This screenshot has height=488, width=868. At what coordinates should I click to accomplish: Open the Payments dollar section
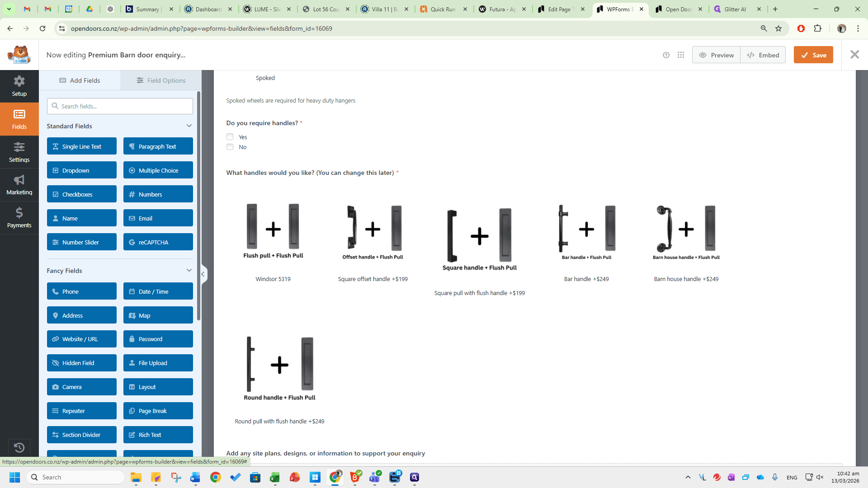pos(19,218)
